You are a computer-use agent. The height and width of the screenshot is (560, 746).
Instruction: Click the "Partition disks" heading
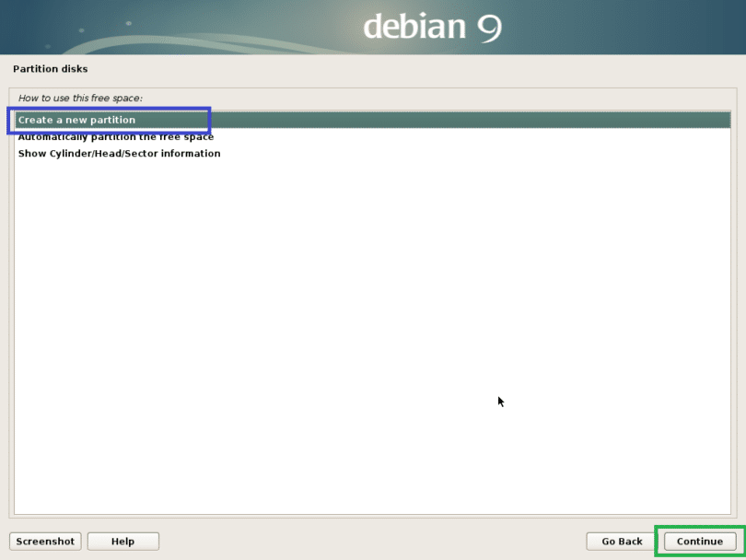(51, 69)
